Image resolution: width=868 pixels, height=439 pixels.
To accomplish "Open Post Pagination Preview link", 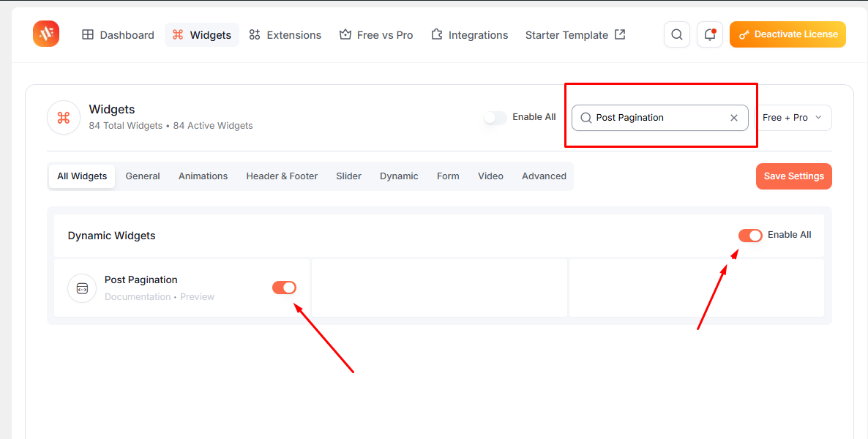I will [x=197, y=297].
